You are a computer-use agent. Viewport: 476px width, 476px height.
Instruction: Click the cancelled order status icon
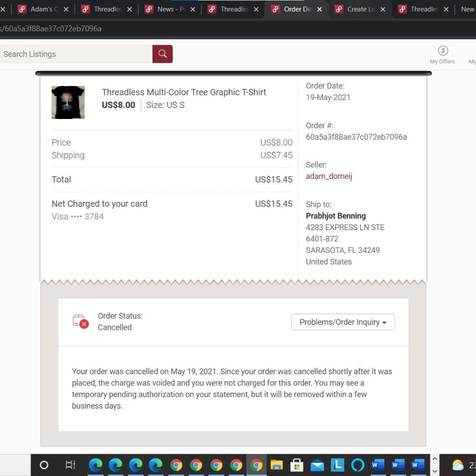80,322
